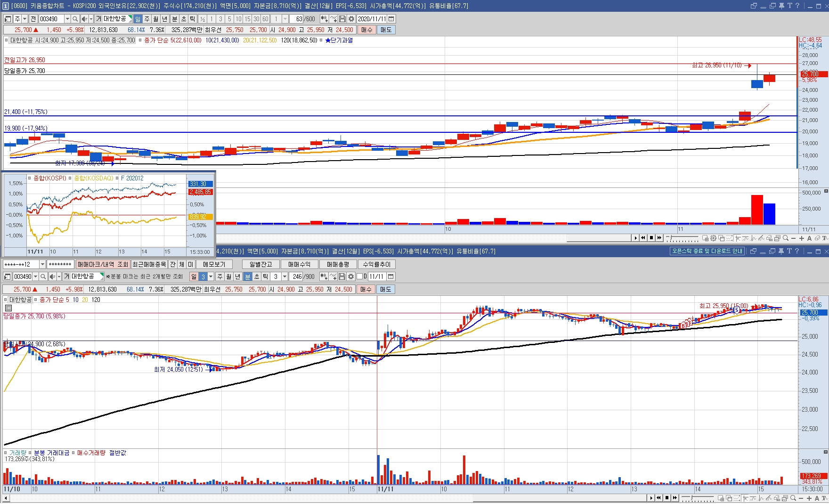The image size is (829, 504).
Task: Select the eraser tool on the top chart
Action: pos(817,238)
